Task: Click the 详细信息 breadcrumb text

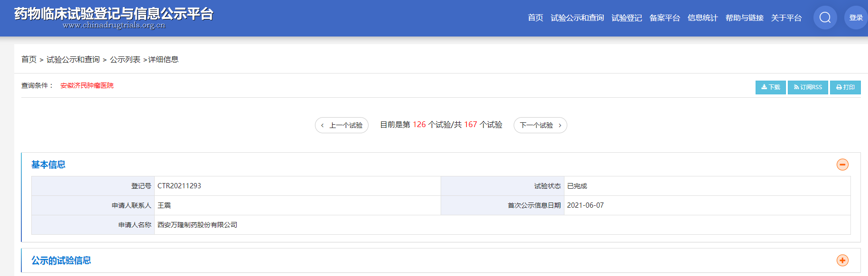Action: 164,59
